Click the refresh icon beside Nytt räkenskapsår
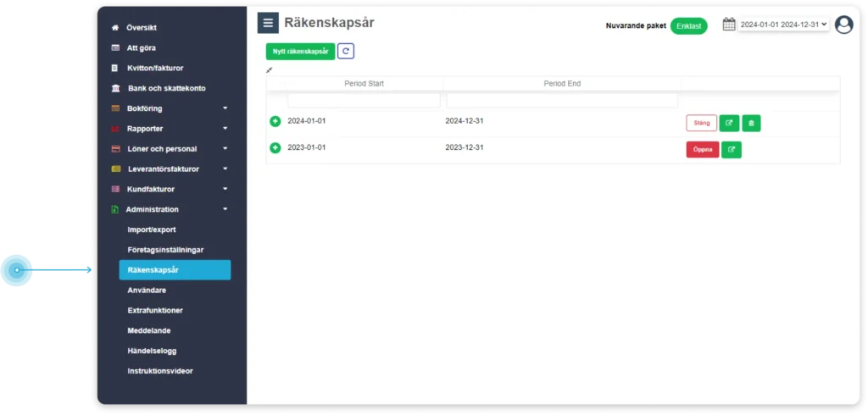Screen dimensions: 868x415 346,51
